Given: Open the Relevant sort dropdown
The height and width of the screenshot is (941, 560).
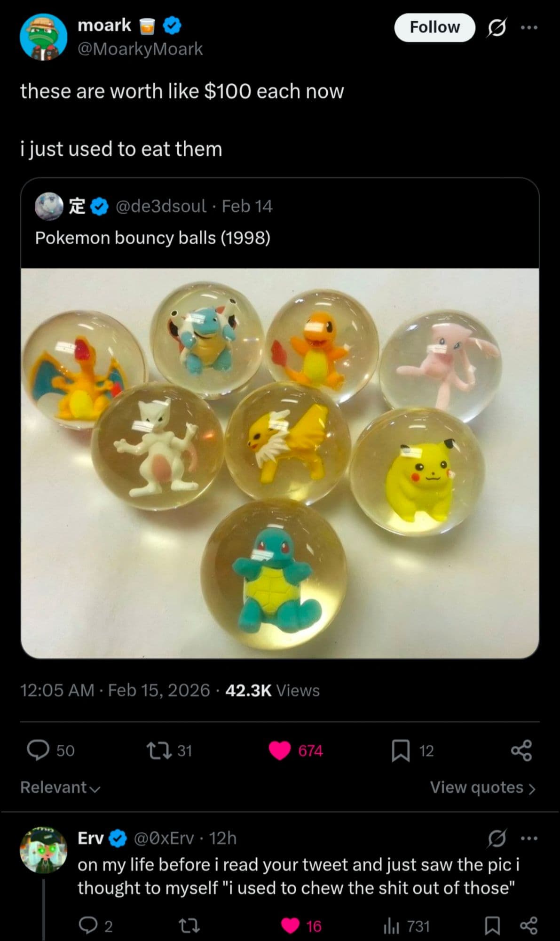Looking at the screenshot, I should click(x=60, y=787).
